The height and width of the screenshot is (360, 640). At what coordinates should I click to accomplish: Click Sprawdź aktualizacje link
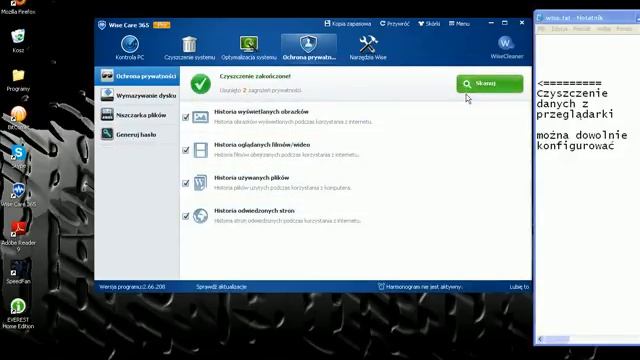pos(221,287)
